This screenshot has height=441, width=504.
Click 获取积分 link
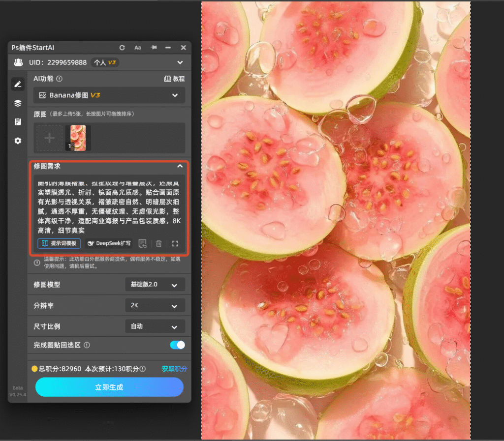click(x=174, y=369)
